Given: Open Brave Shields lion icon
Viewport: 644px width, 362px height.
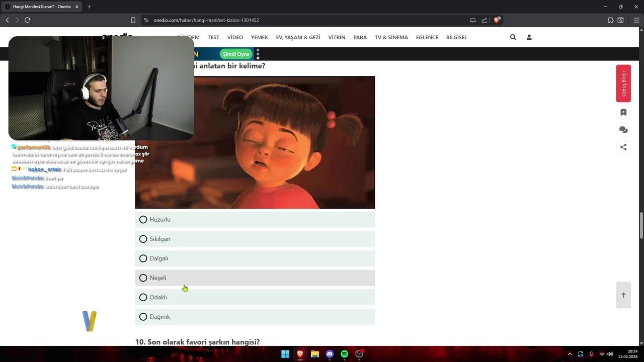Looking at the screenshot, I should pos(497,20).
